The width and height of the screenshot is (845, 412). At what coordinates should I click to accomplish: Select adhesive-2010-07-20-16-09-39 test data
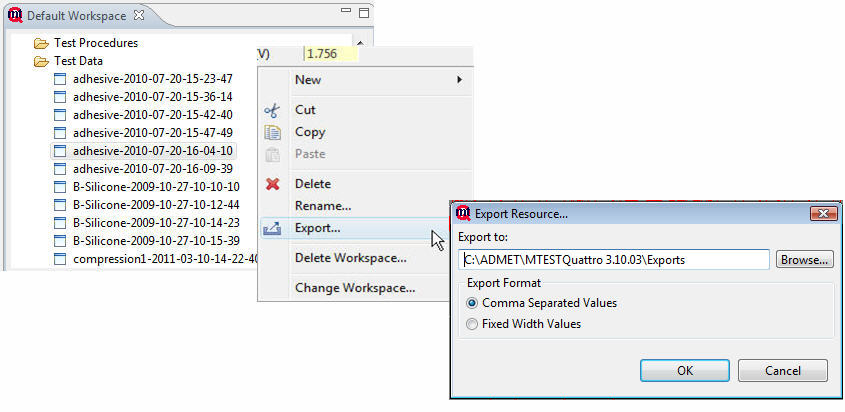click(x=152, y=169)
